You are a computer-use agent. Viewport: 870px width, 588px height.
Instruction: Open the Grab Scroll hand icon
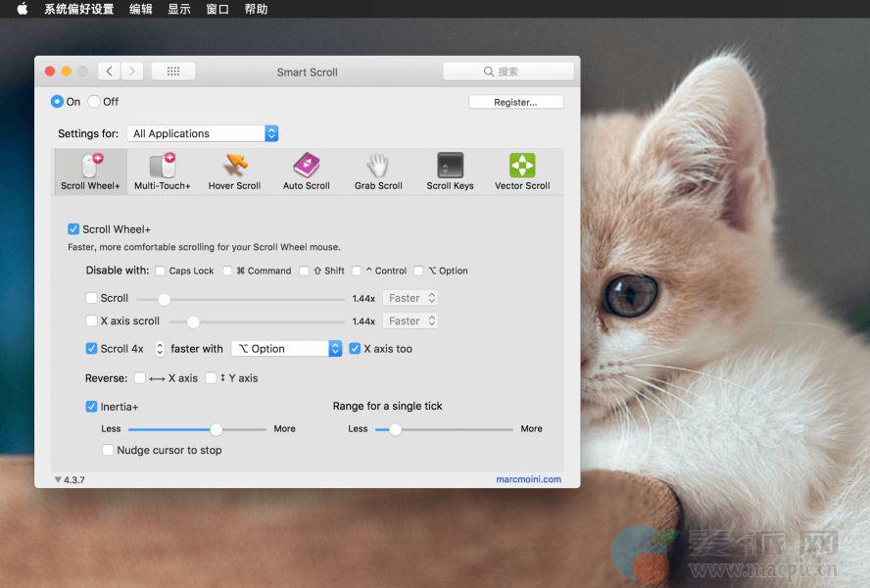coord(378,167)
